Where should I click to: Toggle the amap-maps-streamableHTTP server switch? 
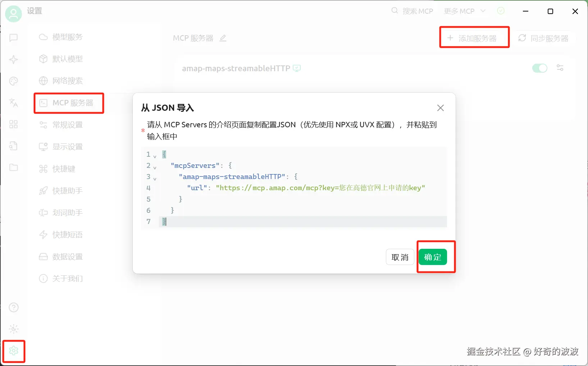pyautogui.click(x=540, y=68)
